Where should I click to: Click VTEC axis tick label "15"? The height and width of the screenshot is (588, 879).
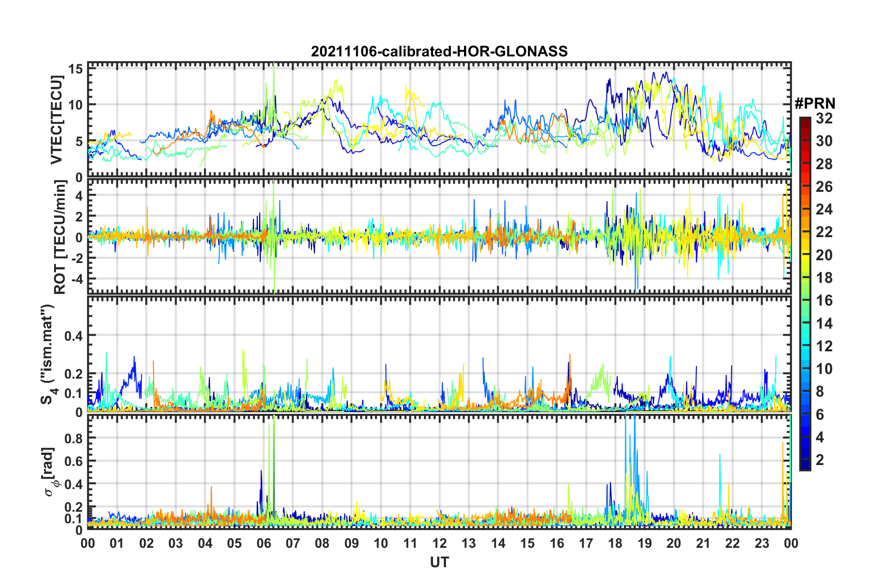pyautogui.click(x=75, y=69)
